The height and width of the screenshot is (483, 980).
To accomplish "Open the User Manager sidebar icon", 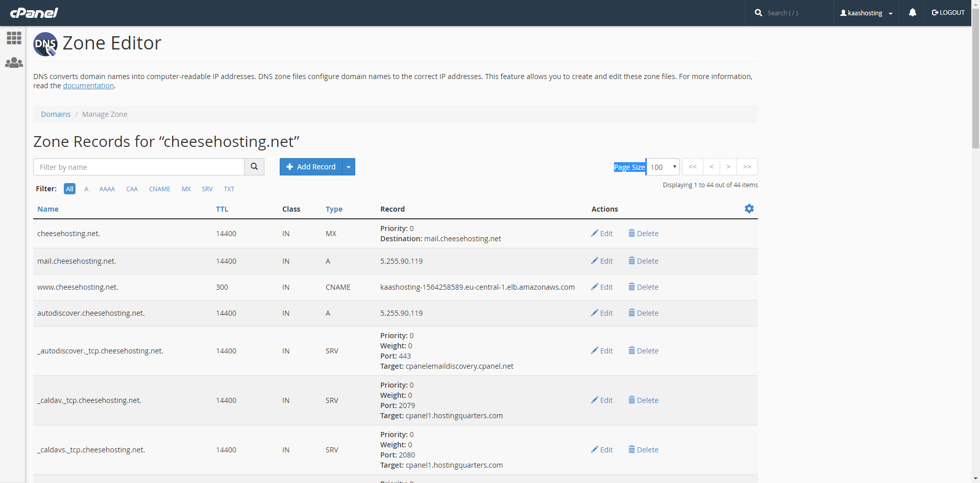I will (x=14, y=63).
